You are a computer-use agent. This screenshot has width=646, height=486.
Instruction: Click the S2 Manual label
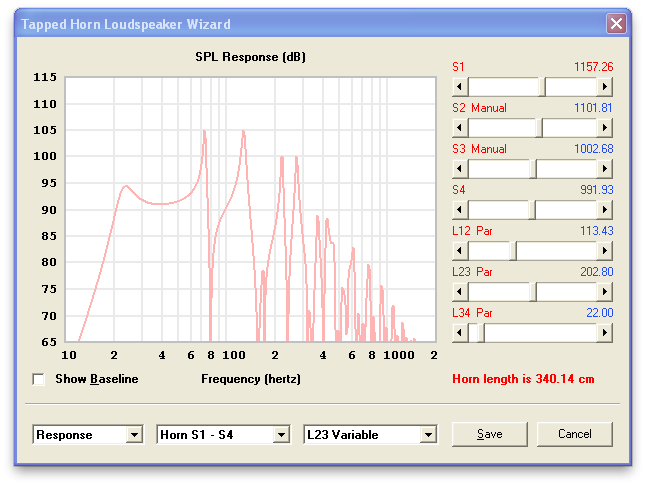(480, 108)
